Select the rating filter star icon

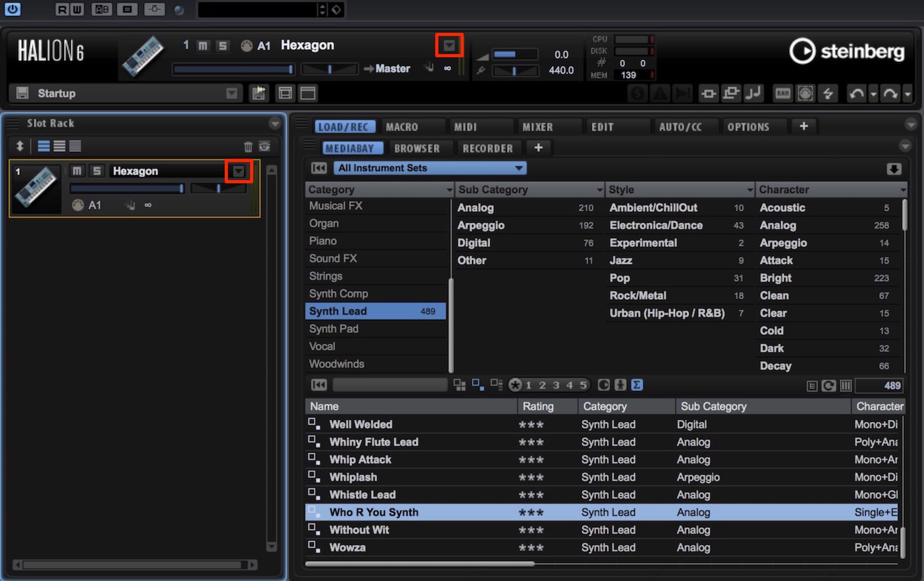pos(515,385)
